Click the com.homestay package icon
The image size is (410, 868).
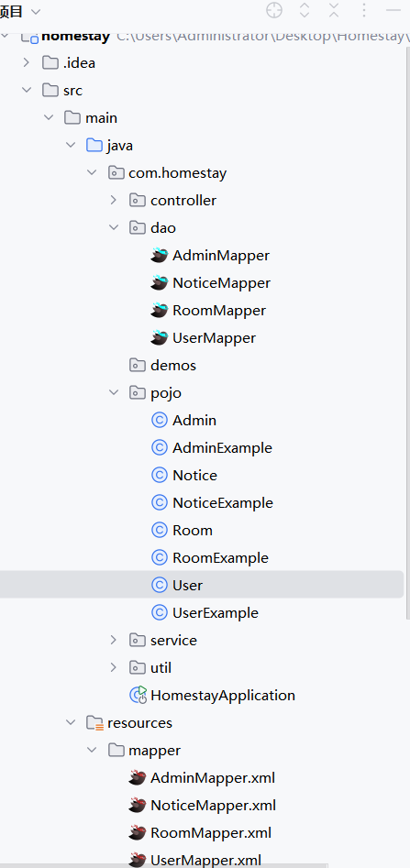(116, 172)
